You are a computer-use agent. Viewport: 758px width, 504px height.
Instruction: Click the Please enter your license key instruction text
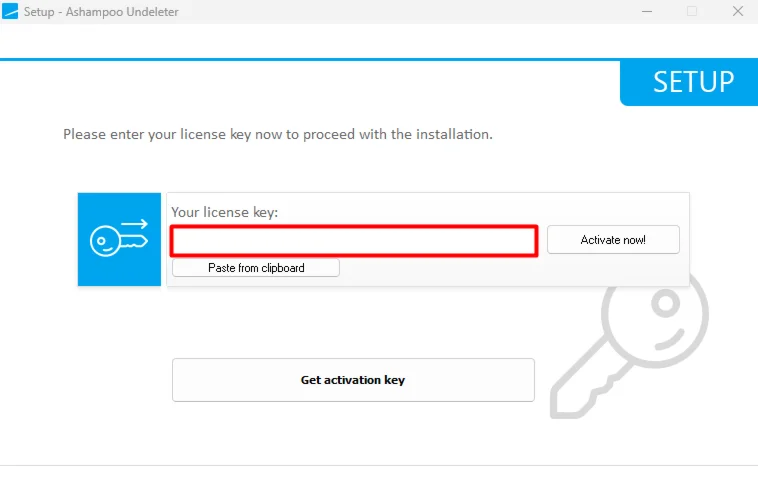[x=277, y=133]
